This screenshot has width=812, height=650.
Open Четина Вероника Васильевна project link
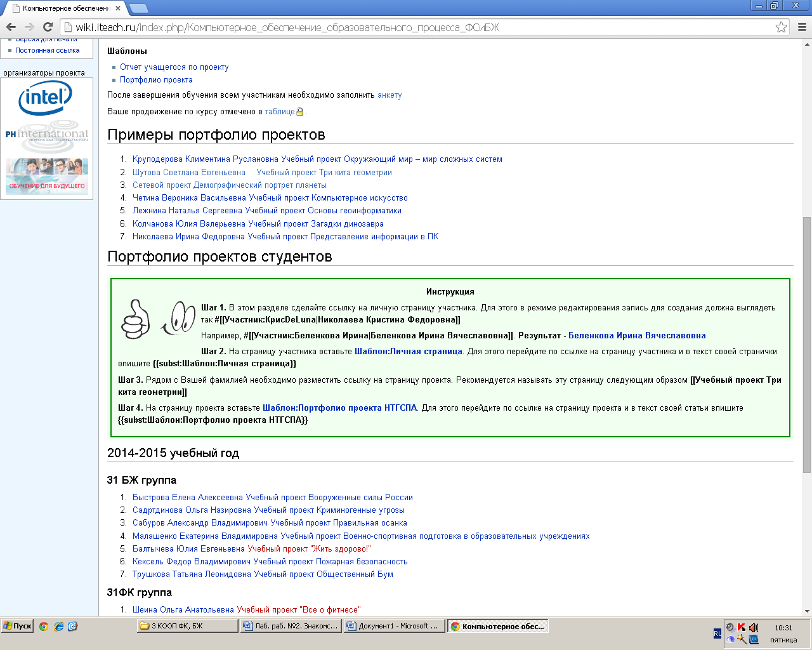pyautogui.click(x=270, y=197)
